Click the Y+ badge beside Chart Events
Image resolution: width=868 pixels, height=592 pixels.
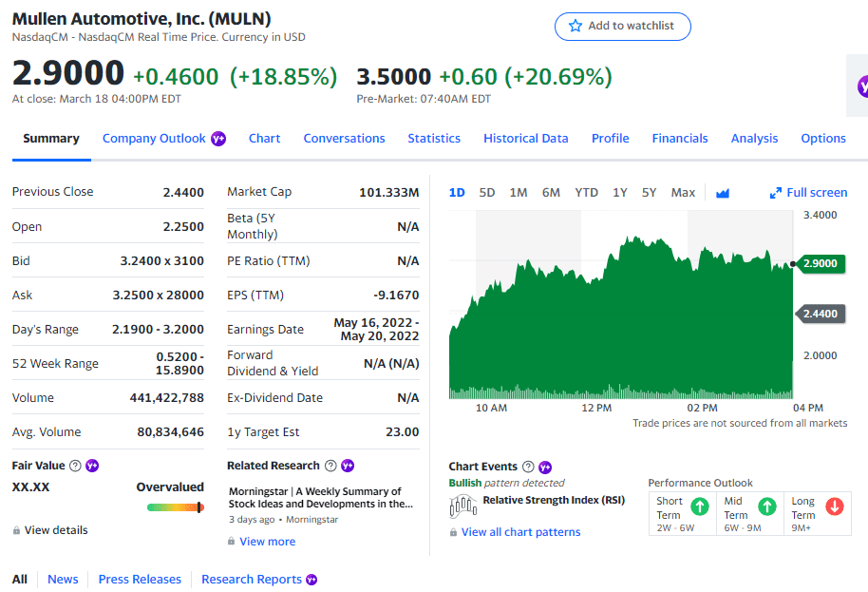tap(545, 467)
